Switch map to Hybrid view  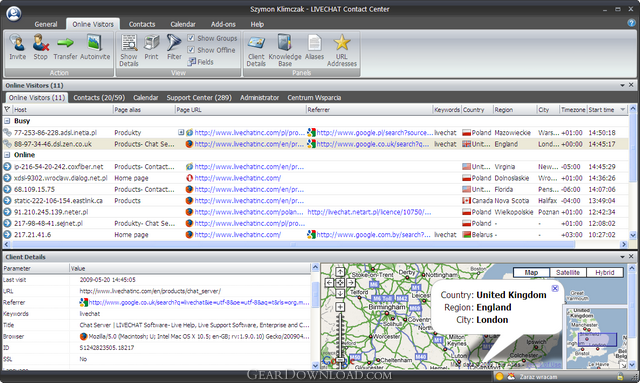click(x=605, y=272)
